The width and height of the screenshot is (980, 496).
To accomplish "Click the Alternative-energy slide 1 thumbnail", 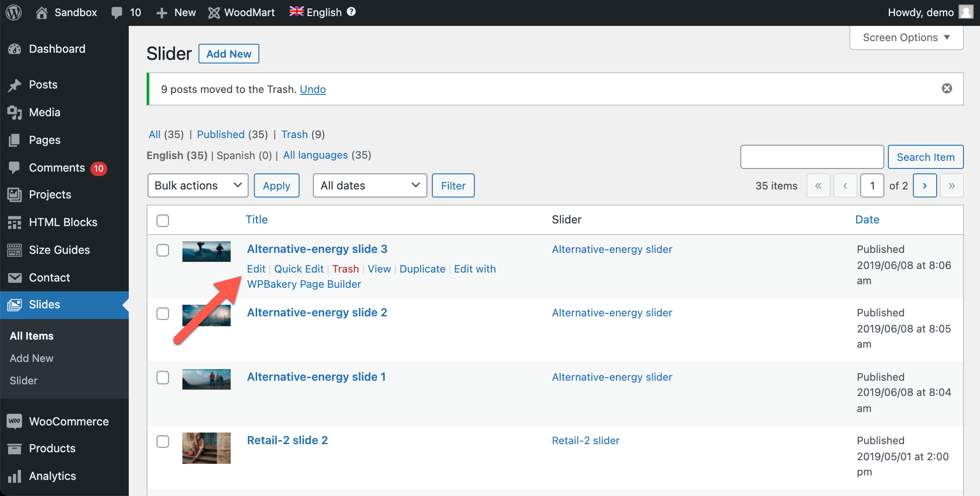I will click(x=207, y=379).
